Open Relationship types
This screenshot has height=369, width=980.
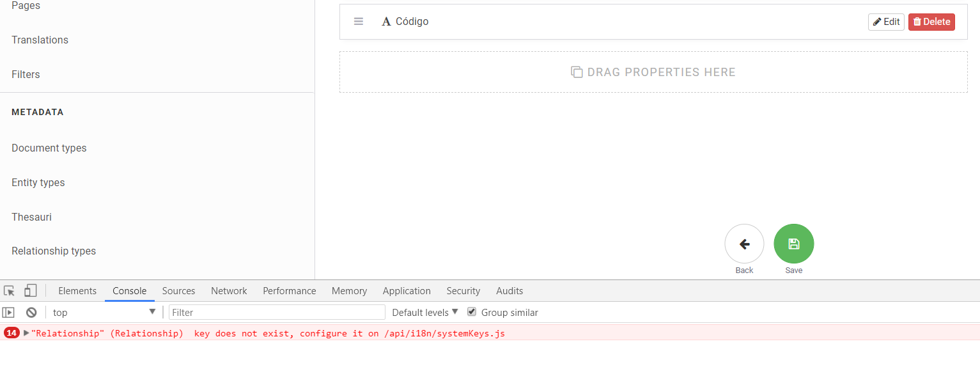pos(54,251)
